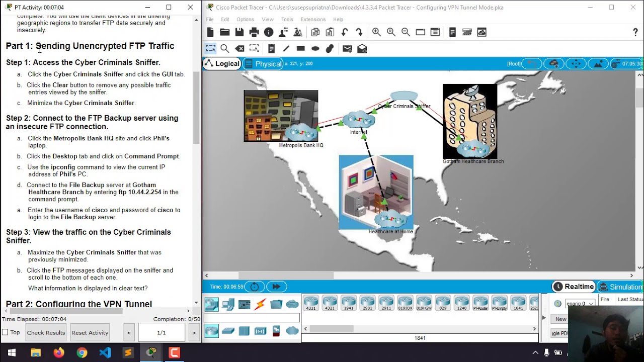Choose the Network Devices category
This screenshot has width=644, height=362.
point(212,304)
